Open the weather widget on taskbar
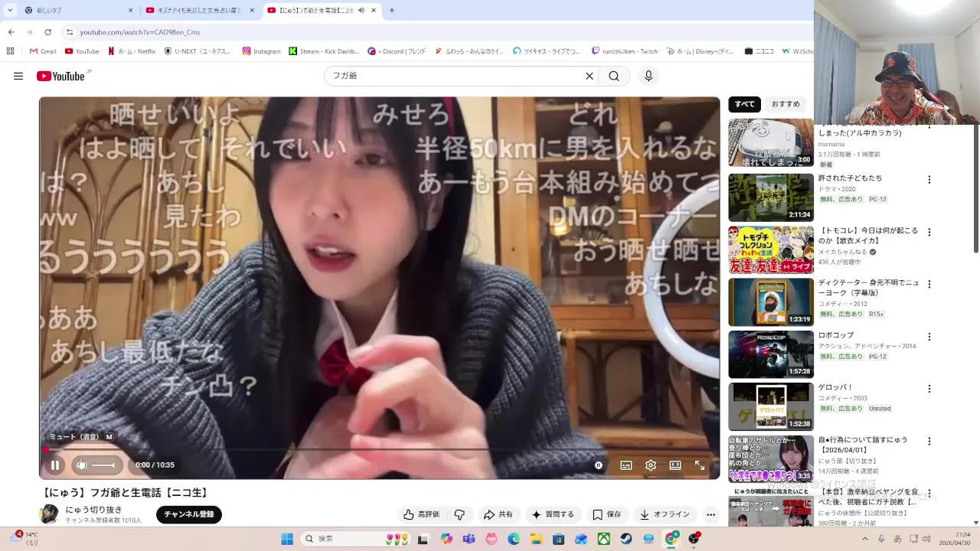Viewport: 980px width, 551px height. (x=23, y=538)
